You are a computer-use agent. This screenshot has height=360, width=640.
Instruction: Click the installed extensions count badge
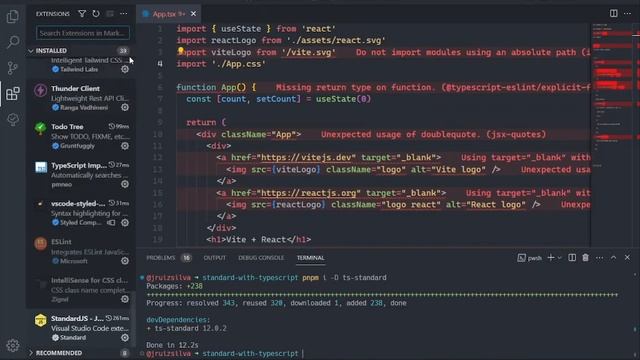coord(123,51)
